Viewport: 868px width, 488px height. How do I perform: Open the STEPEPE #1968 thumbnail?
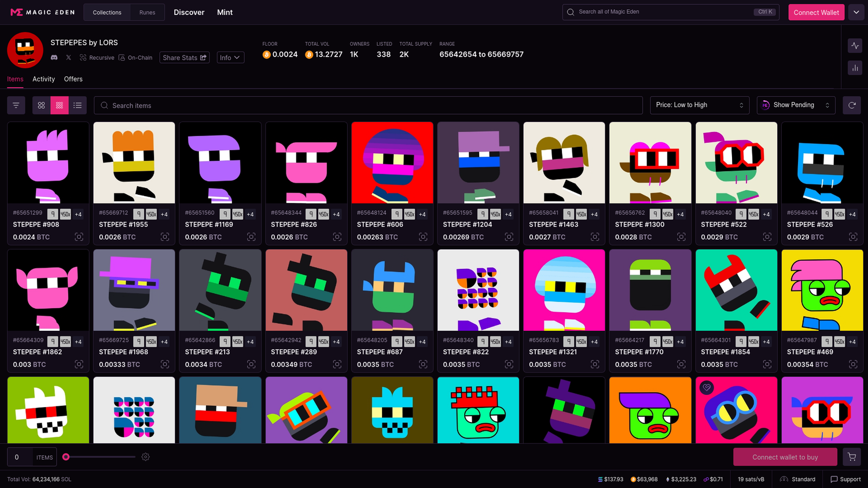pos(134,290)
